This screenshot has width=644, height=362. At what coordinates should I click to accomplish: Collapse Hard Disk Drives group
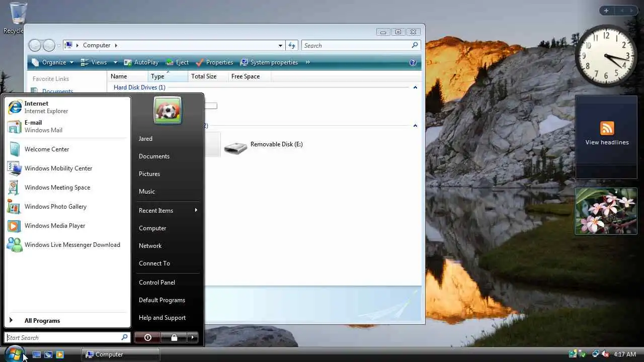pos(415,87)
